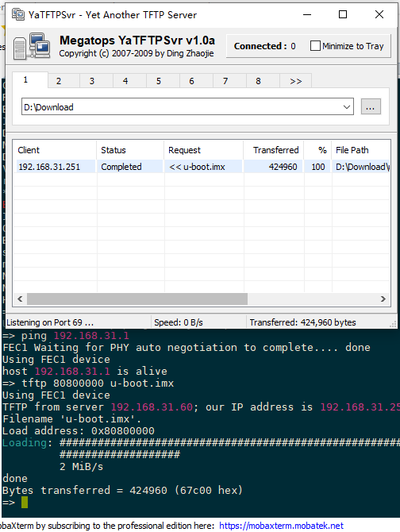Viewport: 400px width, 532px height.
Task: Show more tabs with the >> tab
Action: [x=295, y=81]
